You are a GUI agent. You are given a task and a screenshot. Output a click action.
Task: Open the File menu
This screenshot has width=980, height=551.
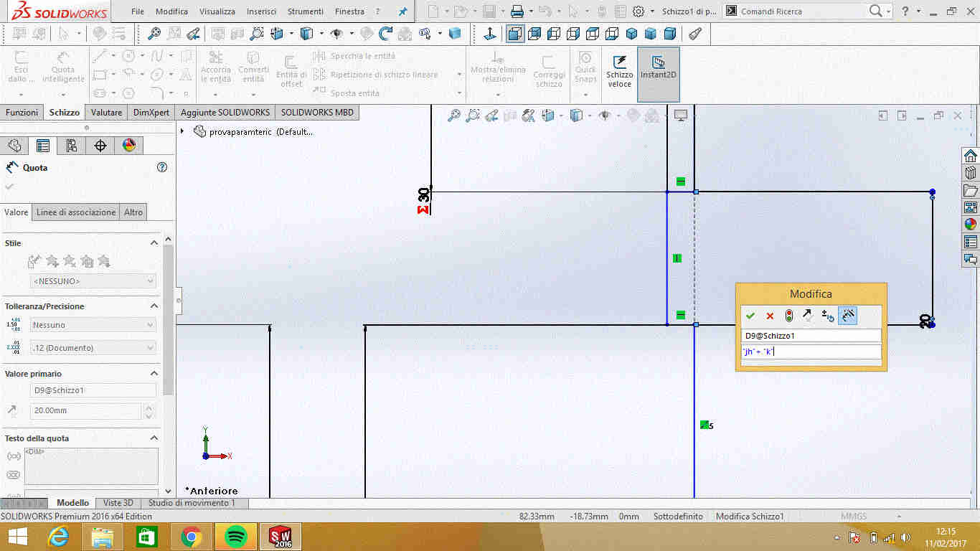(x=138, y=11)
